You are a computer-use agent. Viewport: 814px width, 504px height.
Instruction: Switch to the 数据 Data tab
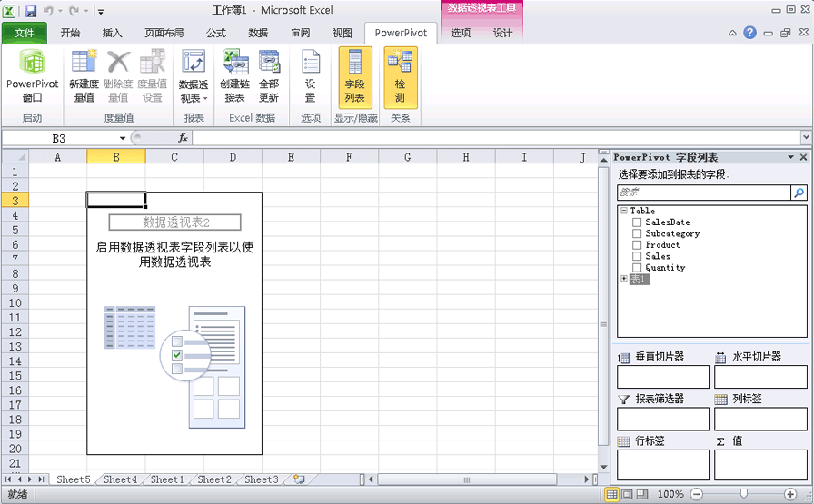point(258,33)
